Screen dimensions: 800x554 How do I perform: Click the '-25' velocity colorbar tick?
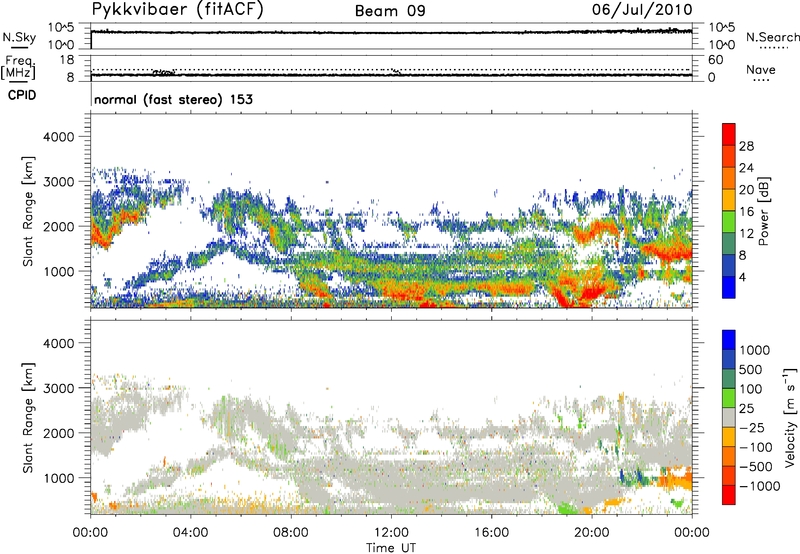[750, 427]
